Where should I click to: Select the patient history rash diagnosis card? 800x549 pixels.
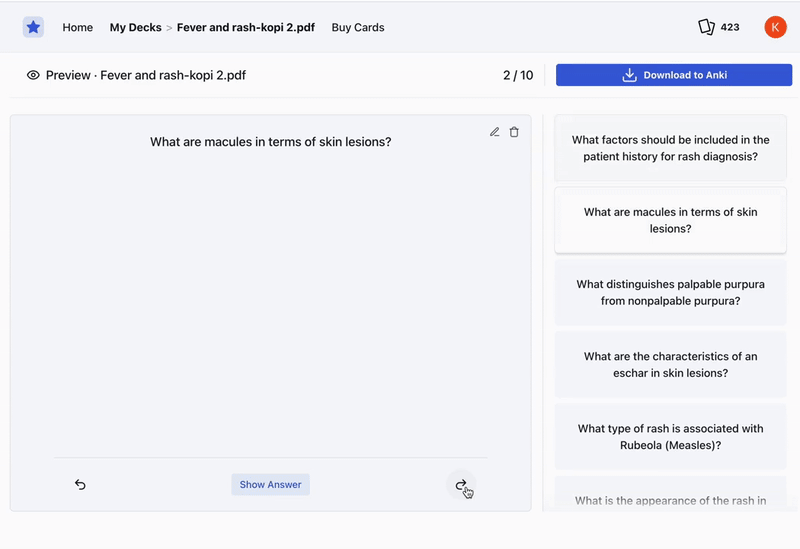point(670,148)
